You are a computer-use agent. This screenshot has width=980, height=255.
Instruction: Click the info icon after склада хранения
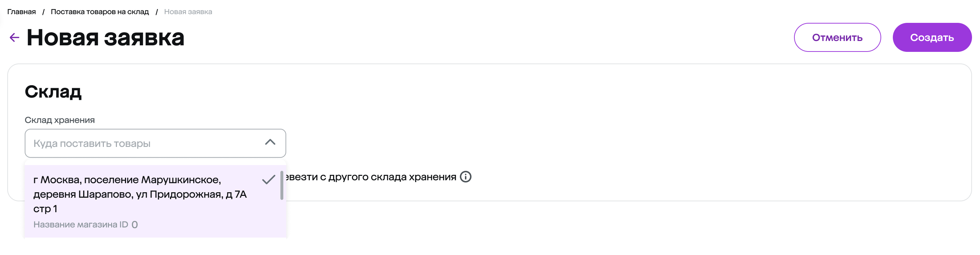click(x=465, y=177)
